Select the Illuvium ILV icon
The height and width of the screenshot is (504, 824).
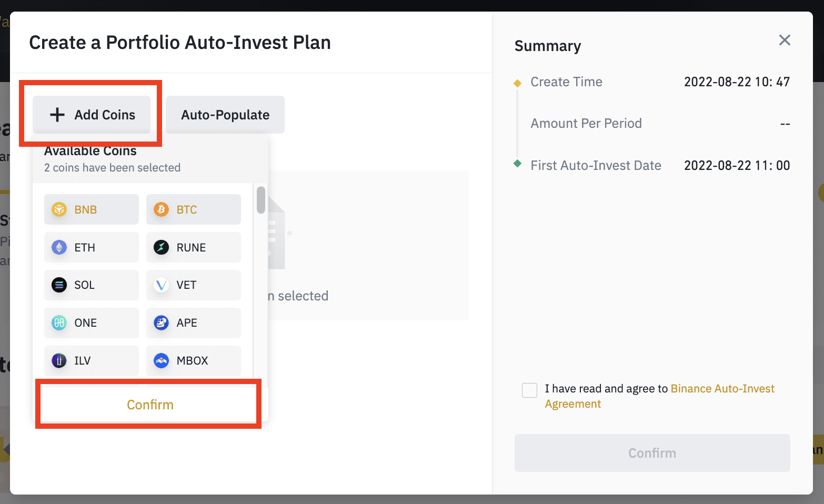59,361
